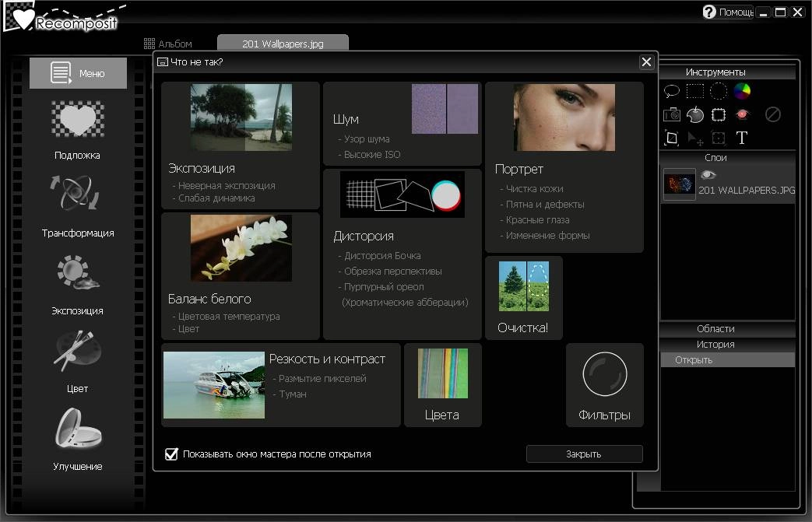Open the Подложка heart icon
The width and height of the screenshot is (812, 522).
tap(78, 120)
